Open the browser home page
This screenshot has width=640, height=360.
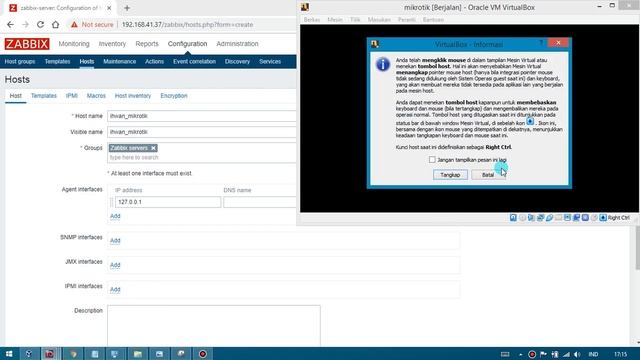click(x=56, y=24)
